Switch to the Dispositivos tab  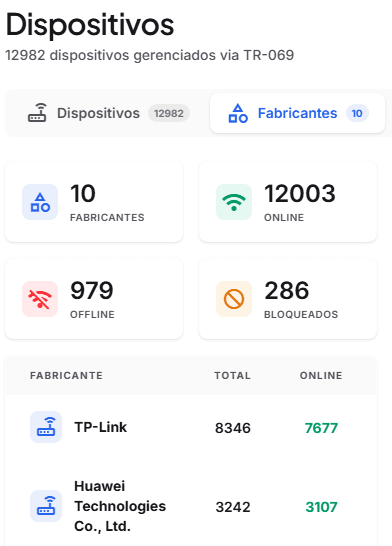pos(108,113)
